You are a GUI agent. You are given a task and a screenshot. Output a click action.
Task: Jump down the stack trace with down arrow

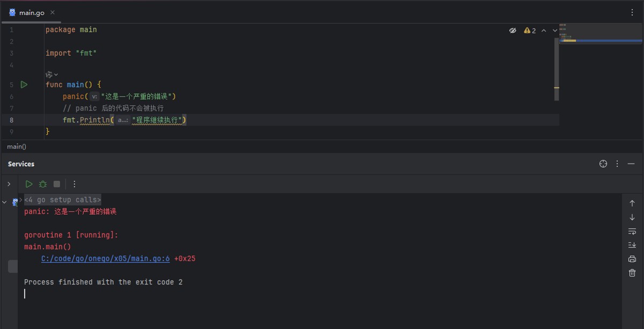point(632,217)
